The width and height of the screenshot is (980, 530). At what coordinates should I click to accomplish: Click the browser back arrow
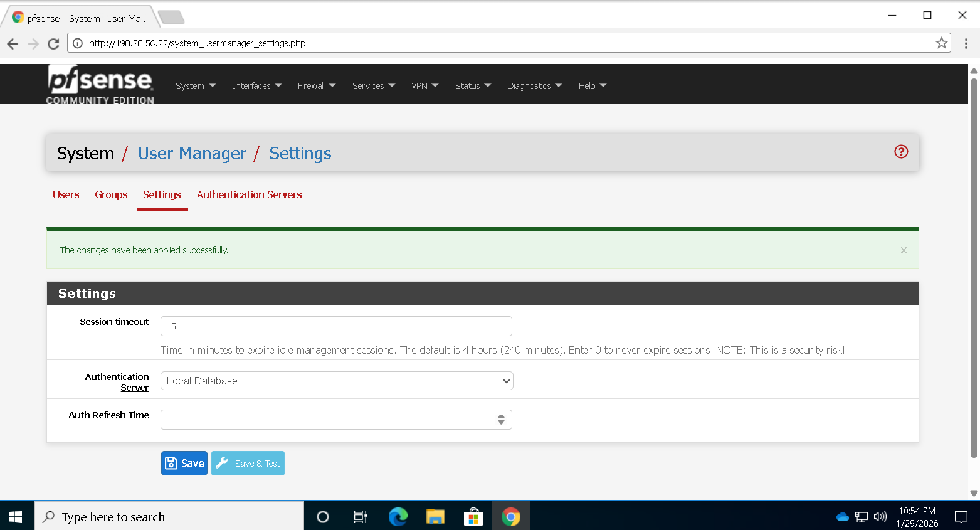point(13,43)
